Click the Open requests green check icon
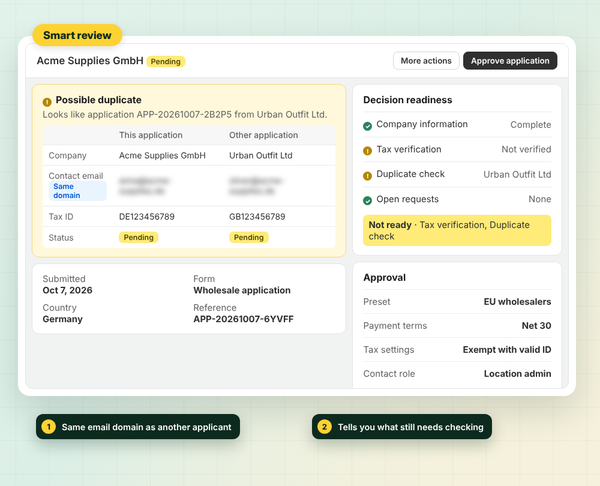The image size is (600, 486). click(x=367, y=201)
